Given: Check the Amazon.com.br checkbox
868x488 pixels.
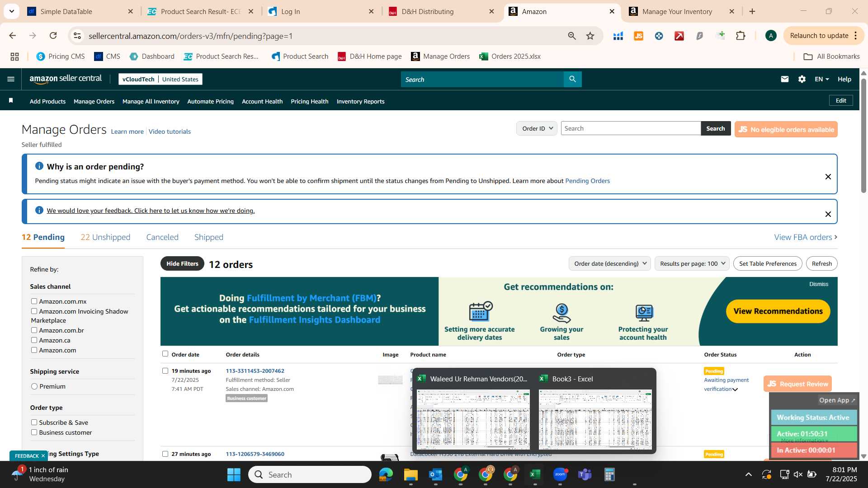Looking at the screenshot, I should (34, 330).
